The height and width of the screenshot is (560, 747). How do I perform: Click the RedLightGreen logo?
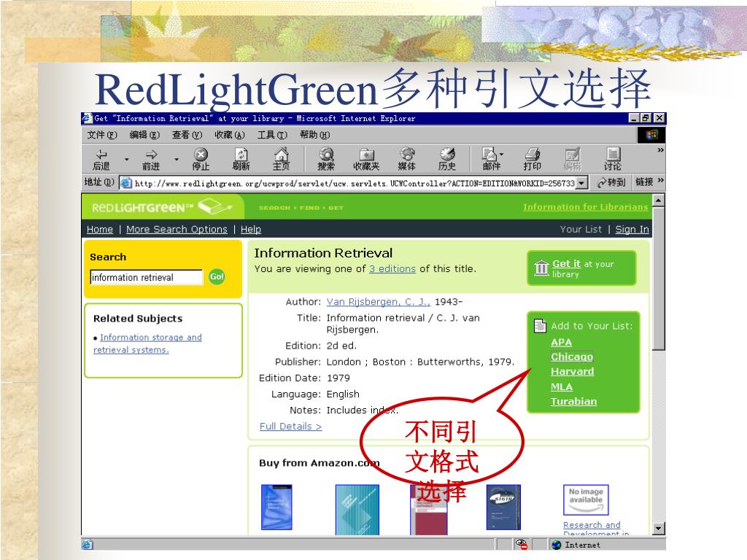[162, 207]
